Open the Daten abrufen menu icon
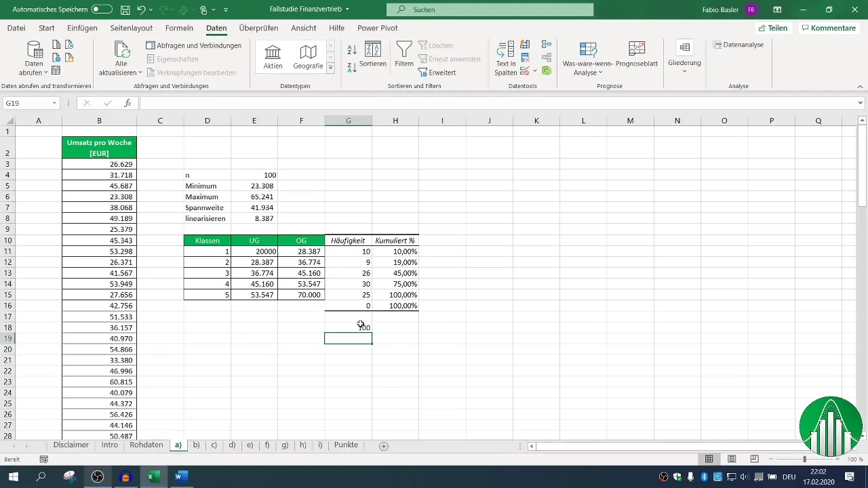868x488 pixels. [34, 50]
